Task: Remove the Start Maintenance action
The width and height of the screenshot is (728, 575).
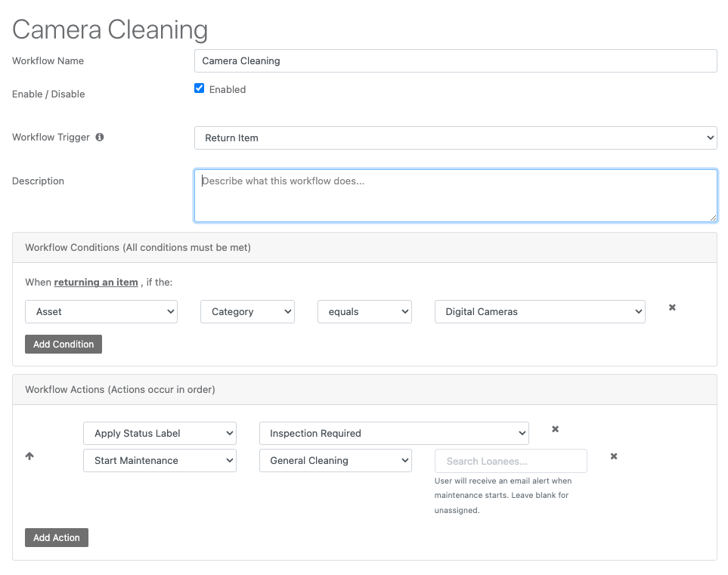Action: click(613, 456)
